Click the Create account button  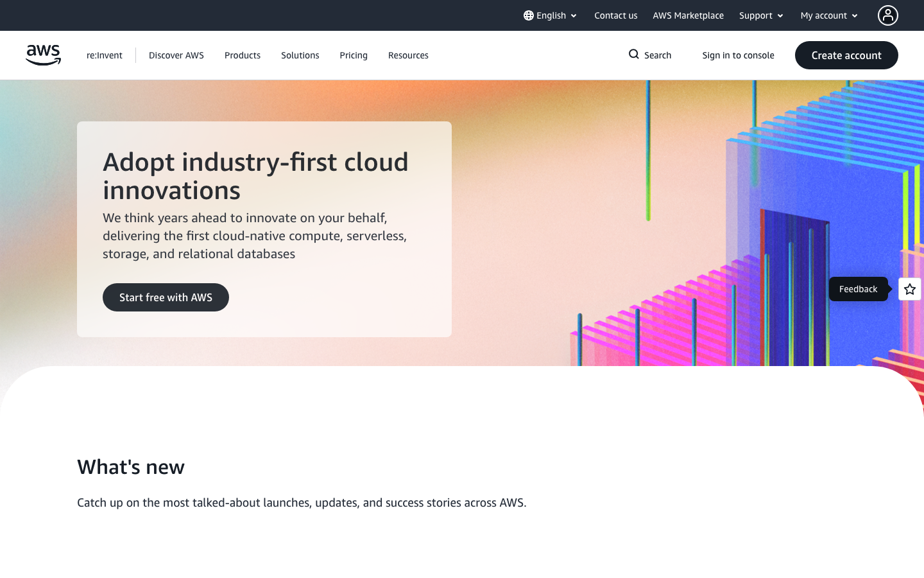pos(846,55)
